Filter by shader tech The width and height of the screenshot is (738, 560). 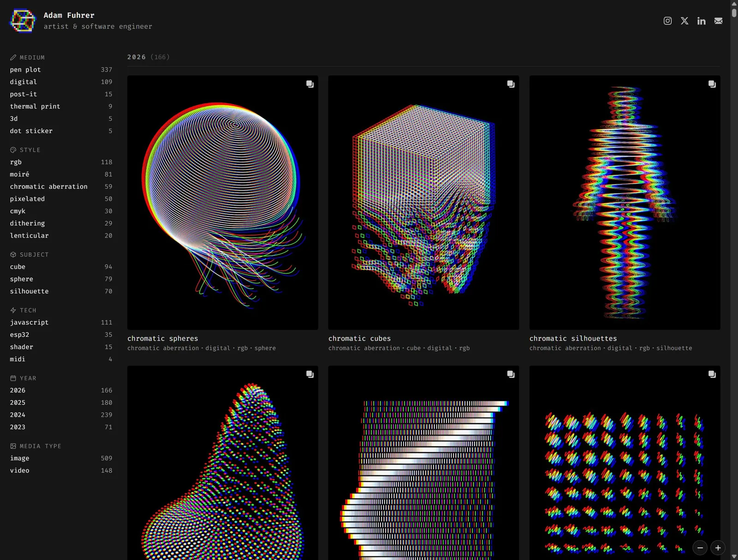coord(61,347)
